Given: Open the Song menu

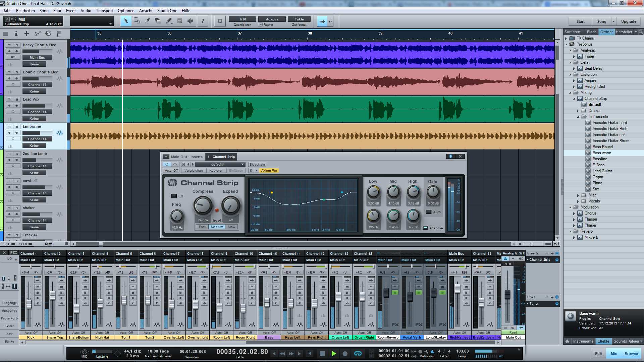Looking at the screenshot, I should tap(44, 11).
